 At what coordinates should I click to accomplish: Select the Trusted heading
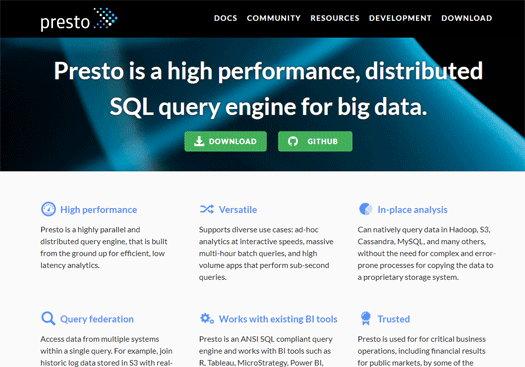coord(394,319)
